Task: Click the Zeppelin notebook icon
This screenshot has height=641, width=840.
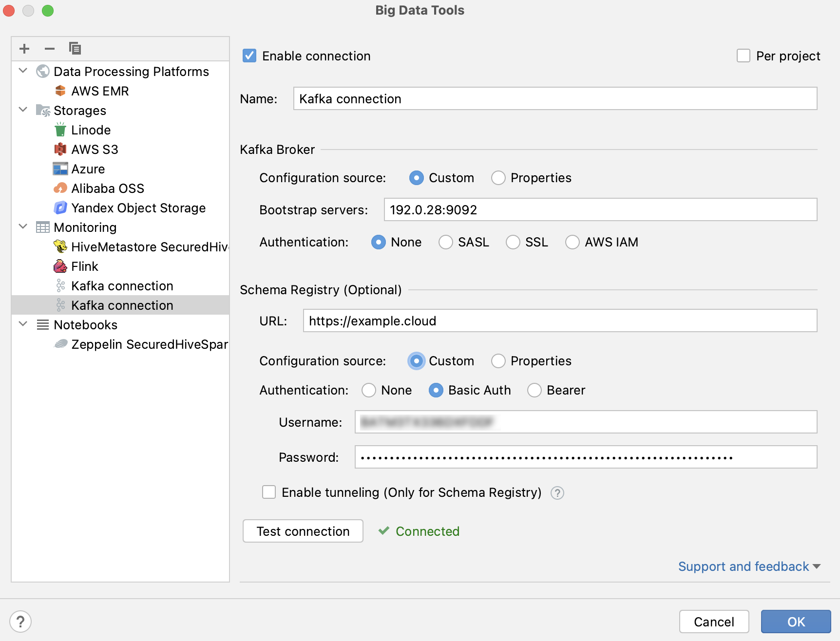Action: tap(60, 344)
